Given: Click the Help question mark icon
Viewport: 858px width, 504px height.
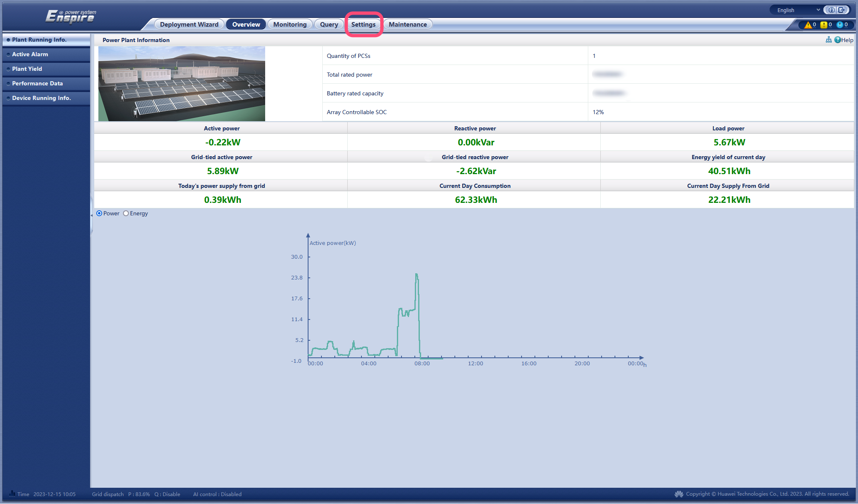Looking at the screenshot, I should (x=838, y=40).
